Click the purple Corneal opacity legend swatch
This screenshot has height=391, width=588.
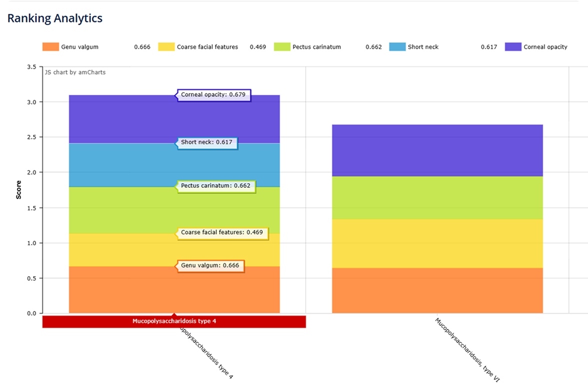[x=513, y=47]
